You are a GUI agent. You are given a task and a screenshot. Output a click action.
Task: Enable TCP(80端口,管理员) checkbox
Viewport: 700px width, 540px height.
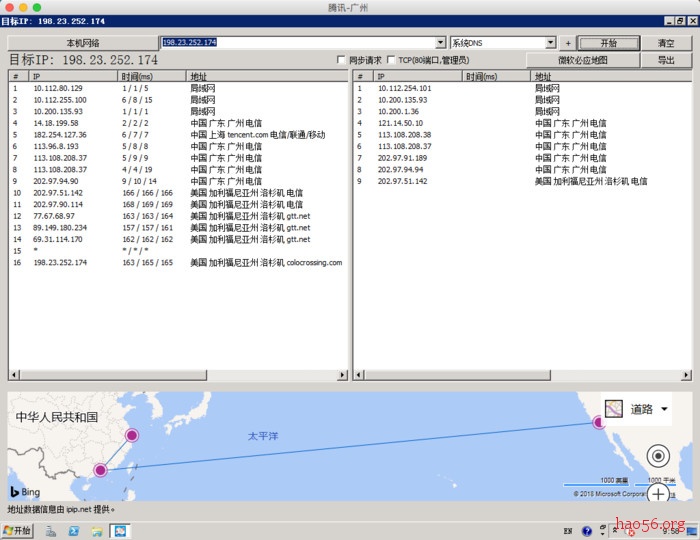point(391,60)
